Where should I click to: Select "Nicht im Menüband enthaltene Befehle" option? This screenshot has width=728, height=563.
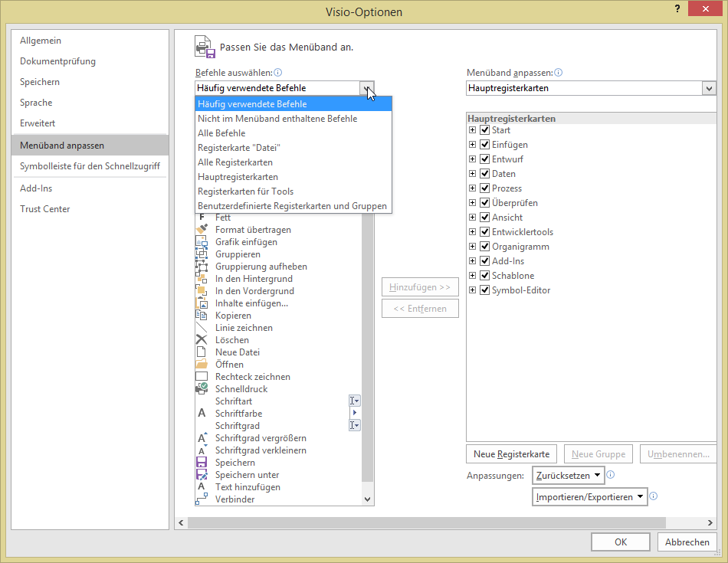click(293, 119)
